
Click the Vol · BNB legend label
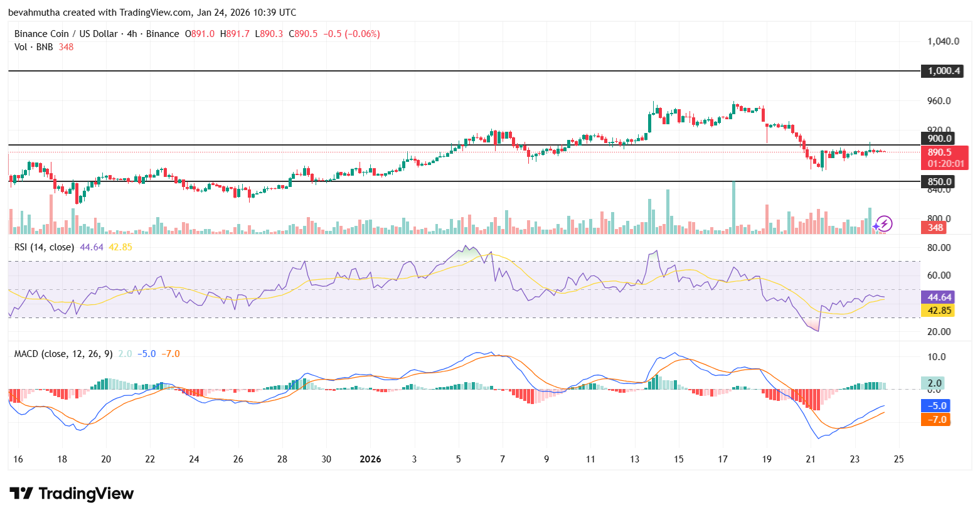pos(34,47)
